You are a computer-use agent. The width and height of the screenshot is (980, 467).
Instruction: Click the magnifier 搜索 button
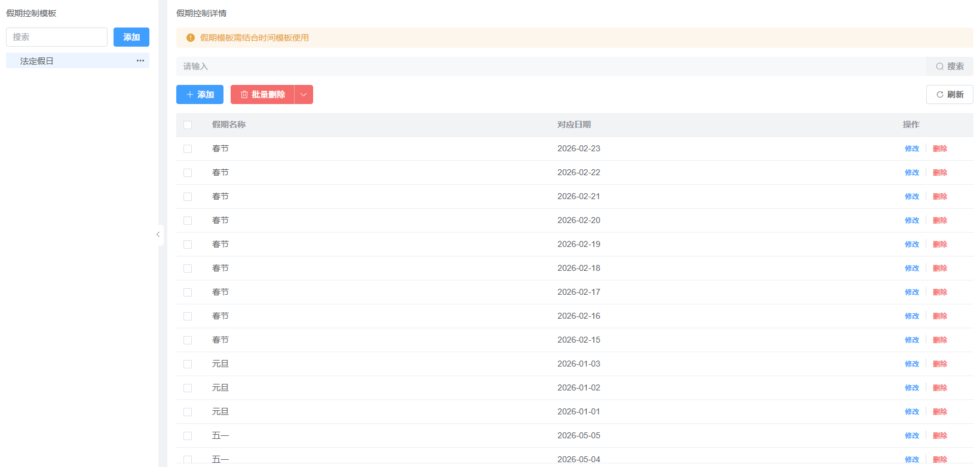(x=950, y=66)
